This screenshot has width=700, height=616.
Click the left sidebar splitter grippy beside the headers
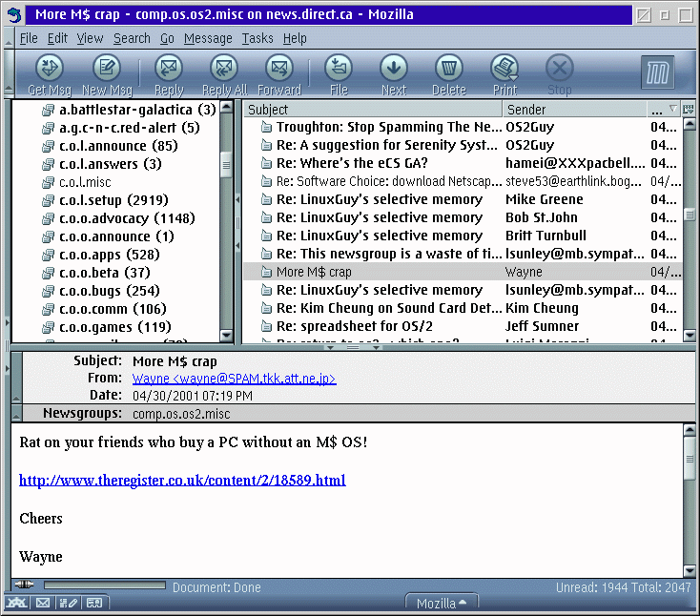pos(7,346)
